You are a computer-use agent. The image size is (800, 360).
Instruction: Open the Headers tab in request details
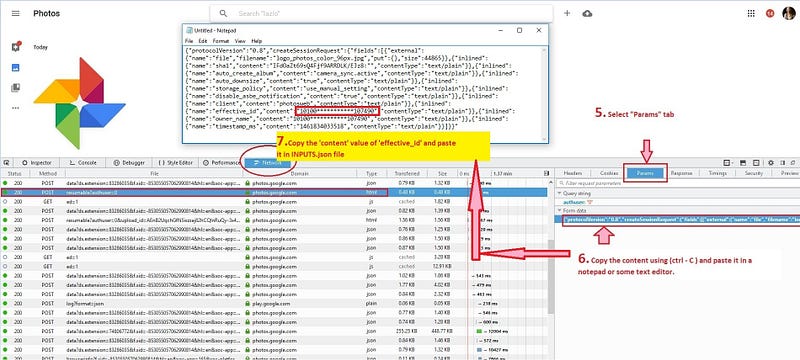point(573,173)
